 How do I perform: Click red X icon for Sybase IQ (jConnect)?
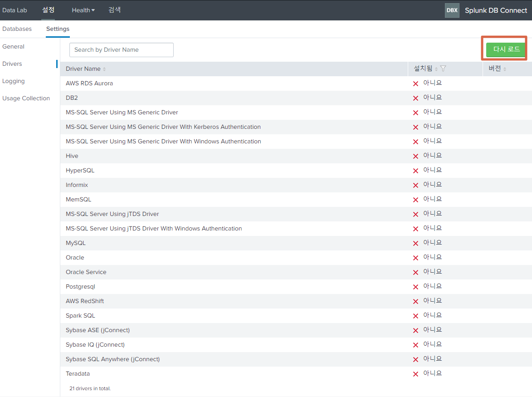415,345
